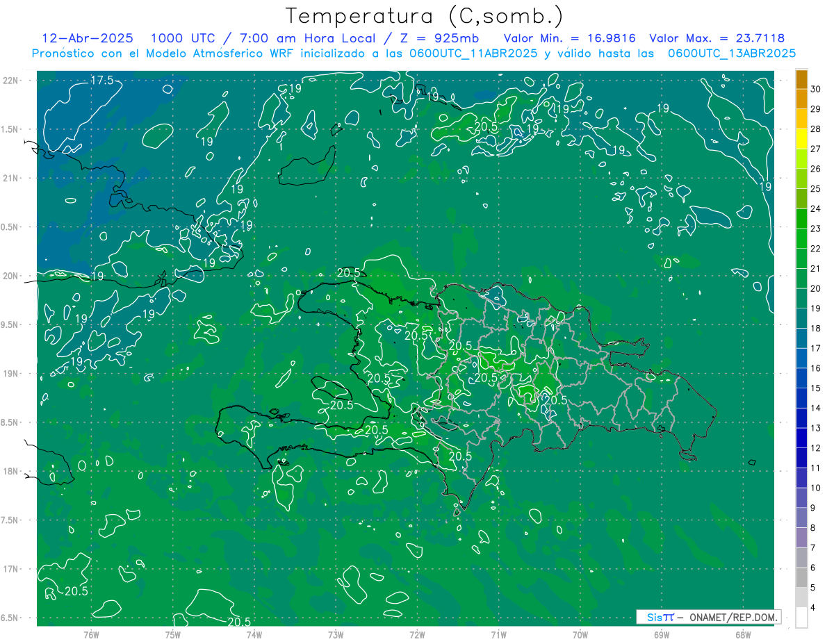The height and width of the screenshot is (644, 834).
Task: Click the "74W" longitude label
Action: [x=254, y=634]
